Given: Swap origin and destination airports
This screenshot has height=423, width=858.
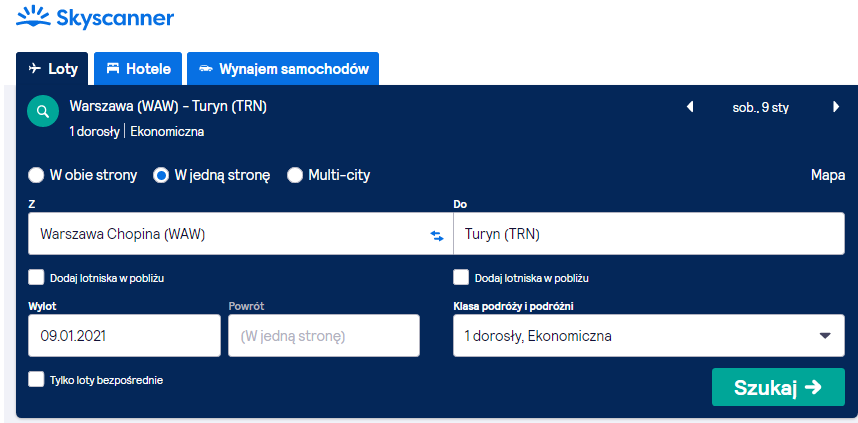Looking at the screenshot, I should click(437, 236).
